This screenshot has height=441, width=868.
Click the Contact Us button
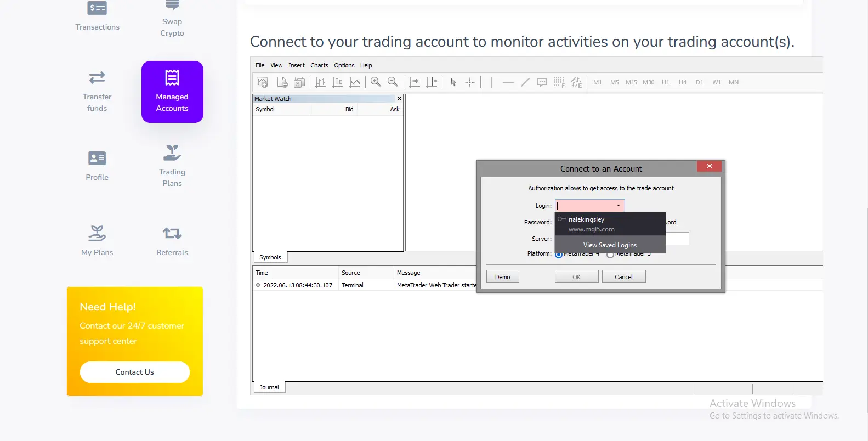pyautogui.click(x=135, y=372)
